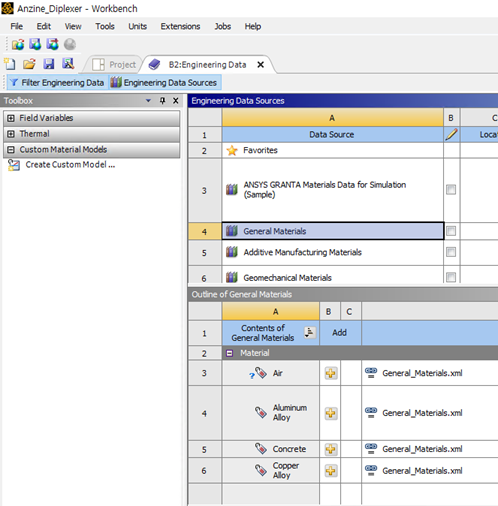Screen dimensions: 498x506
Task: Select ANSYS GRANTA Materials Data row
Action: pyautogui.click(x=333, y=190)
